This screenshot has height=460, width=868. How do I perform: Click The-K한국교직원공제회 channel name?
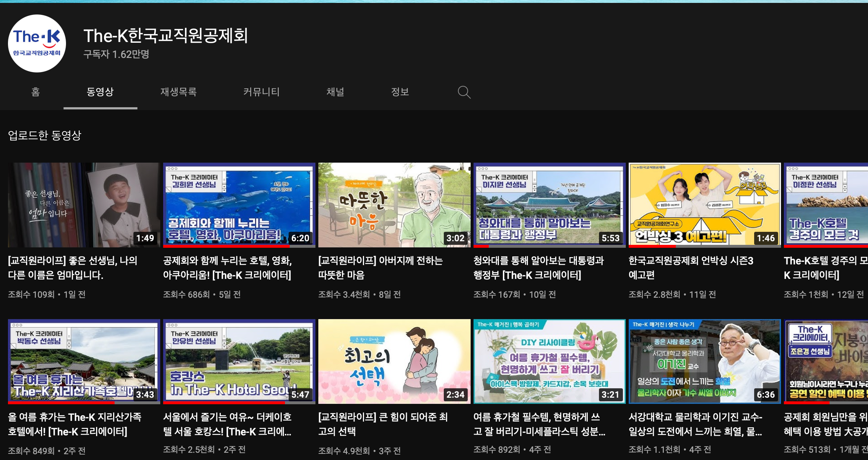point(166,36)
